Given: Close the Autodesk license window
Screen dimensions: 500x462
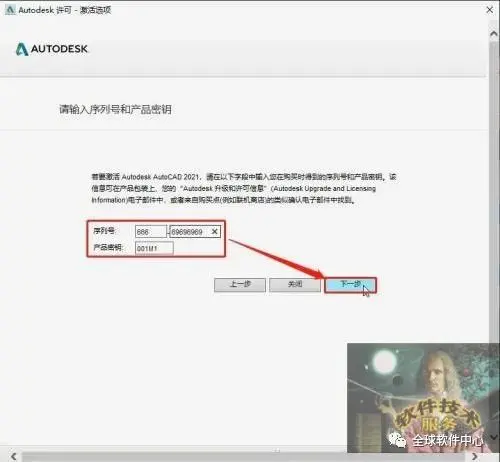Looking at the screenshot, I should coord(489,10).
